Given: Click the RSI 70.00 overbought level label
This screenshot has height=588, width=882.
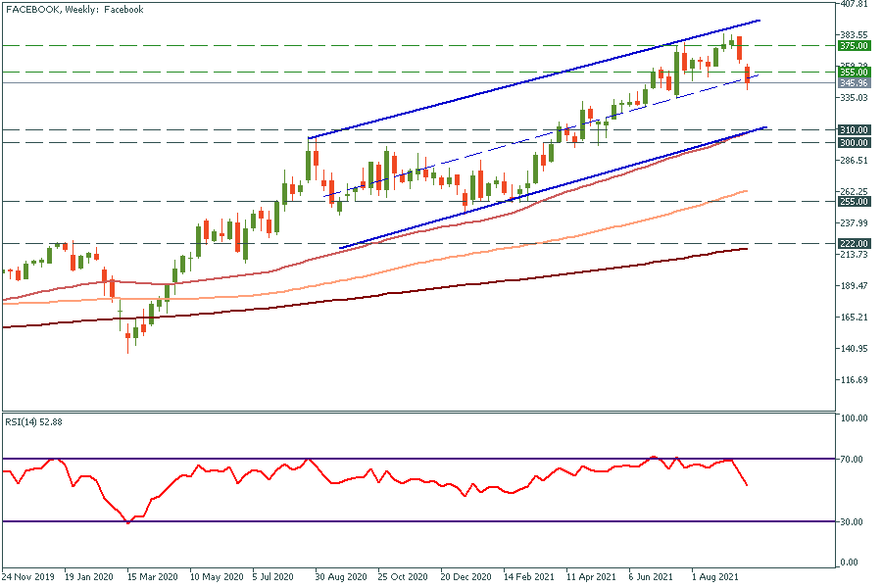Looking at the screenshot, I should pyautogui.click(x=852, y=460).
